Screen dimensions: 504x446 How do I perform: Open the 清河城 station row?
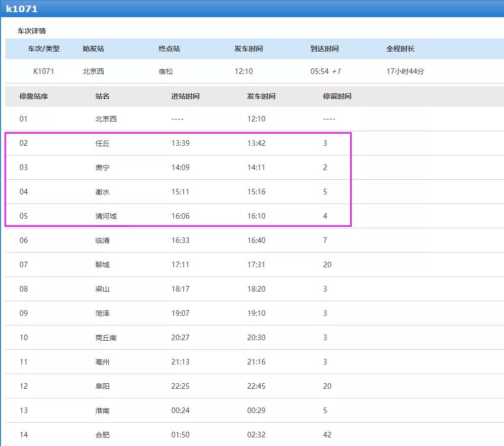(106, 216)
